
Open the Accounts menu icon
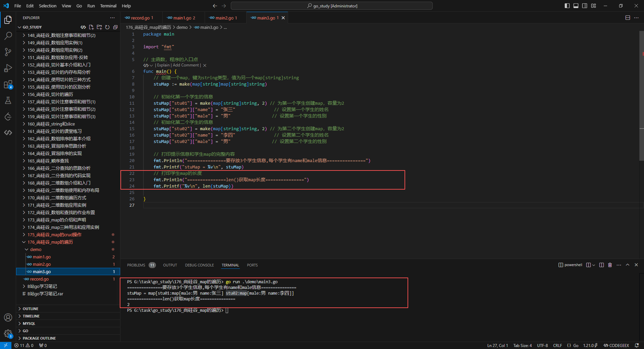8,317
